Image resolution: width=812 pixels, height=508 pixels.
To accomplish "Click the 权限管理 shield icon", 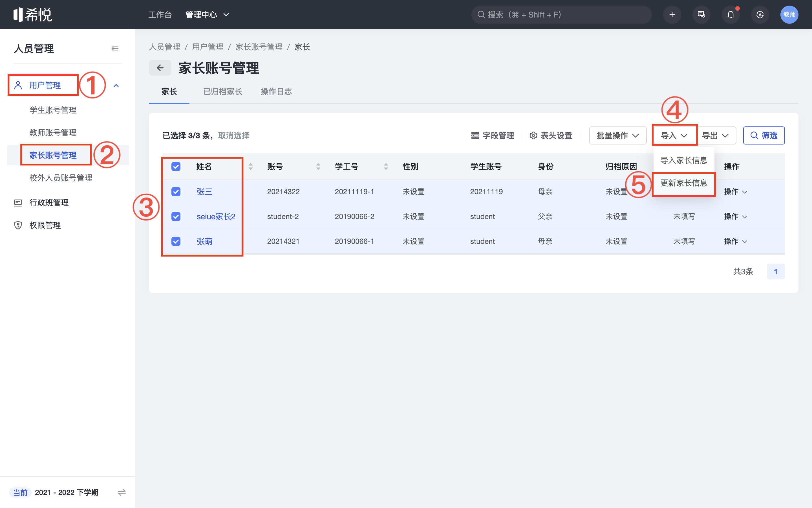I will click(18, 225).
